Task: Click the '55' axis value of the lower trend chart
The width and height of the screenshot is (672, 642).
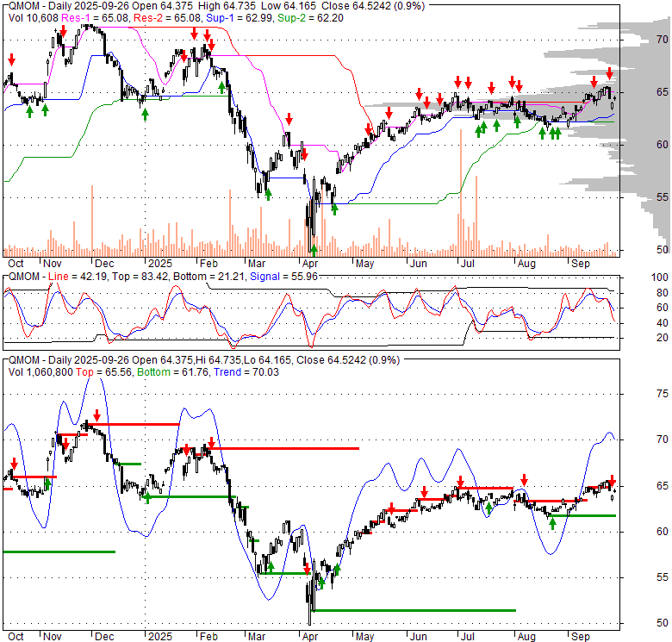Action: pyautogui.click(x=663, y=577)
